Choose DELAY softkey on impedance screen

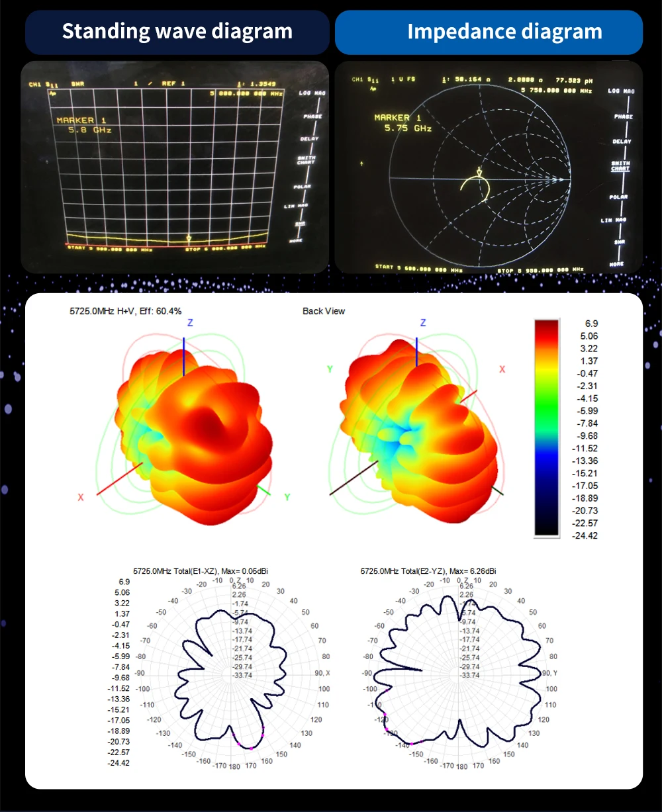(x=622, y=142)
